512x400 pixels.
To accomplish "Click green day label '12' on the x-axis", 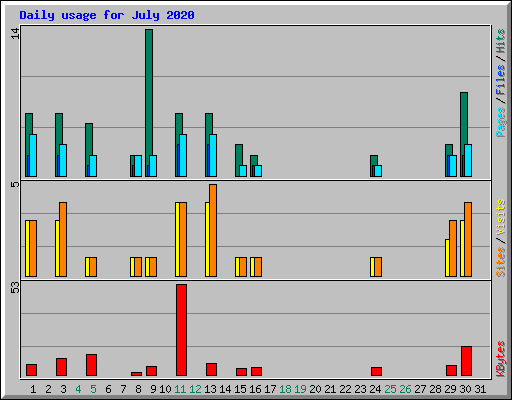I will [195, 389].
